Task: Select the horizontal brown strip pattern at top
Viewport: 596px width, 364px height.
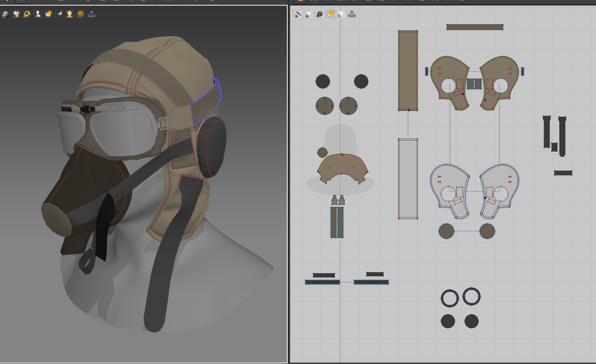Action: point(475,27)
